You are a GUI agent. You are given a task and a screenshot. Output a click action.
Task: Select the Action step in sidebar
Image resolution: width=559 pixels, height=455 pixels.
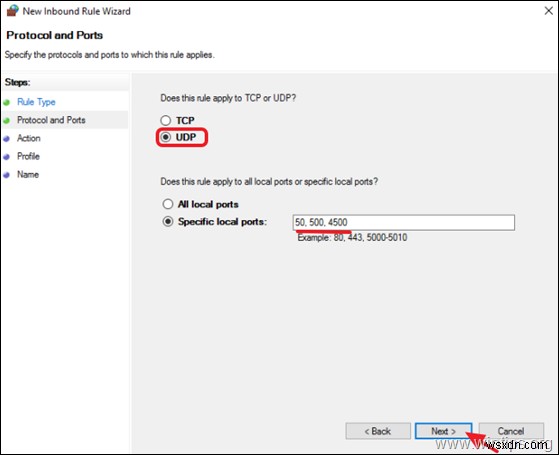29,138
